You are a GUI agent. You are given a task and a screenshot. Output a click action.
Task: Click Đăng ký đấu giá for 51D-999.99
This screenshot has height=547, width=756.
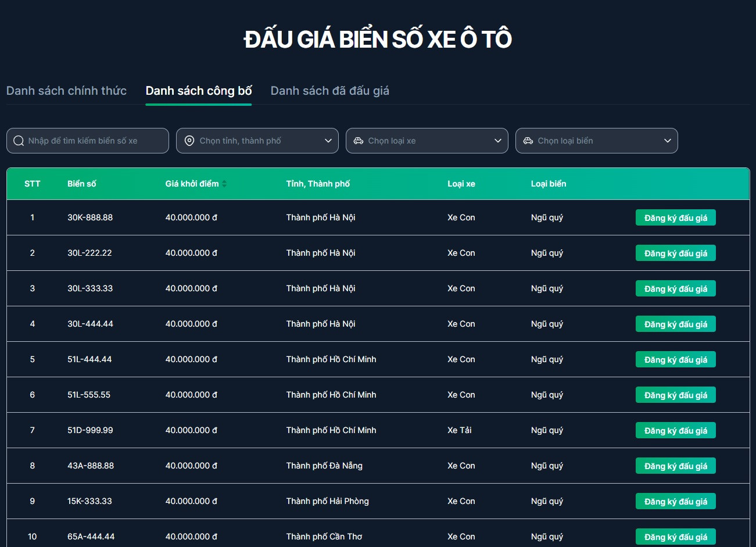[675, 431]
